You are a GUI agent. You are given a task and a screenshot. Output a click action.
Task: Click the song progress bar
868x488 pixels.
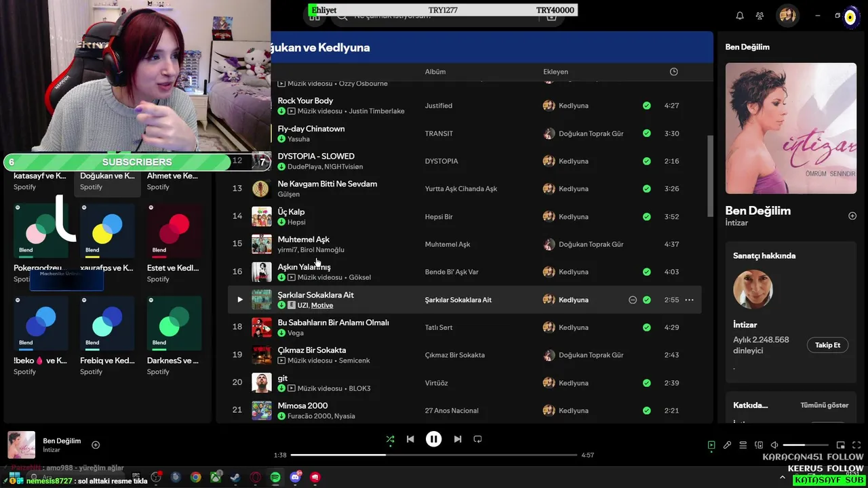[434, 455]
